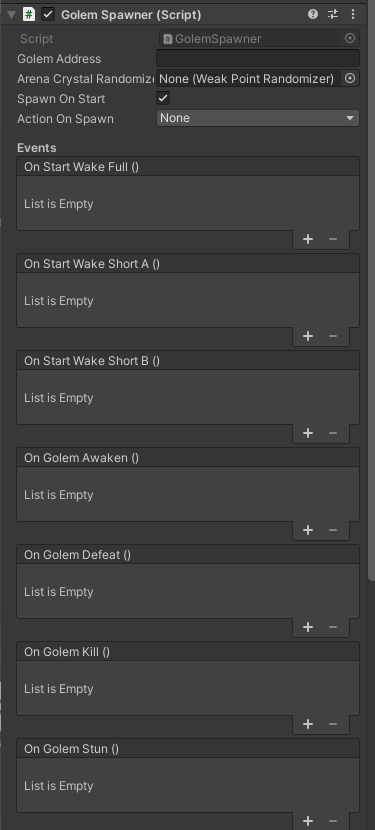Open object picker for Arena Crystal Randomizer

tap(350, 78)
